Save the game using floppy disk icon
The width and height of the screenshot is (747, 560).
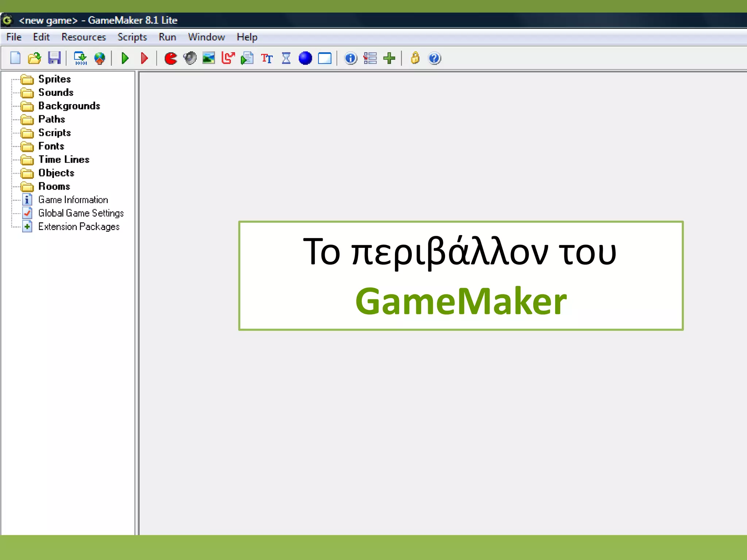point(54,58)
